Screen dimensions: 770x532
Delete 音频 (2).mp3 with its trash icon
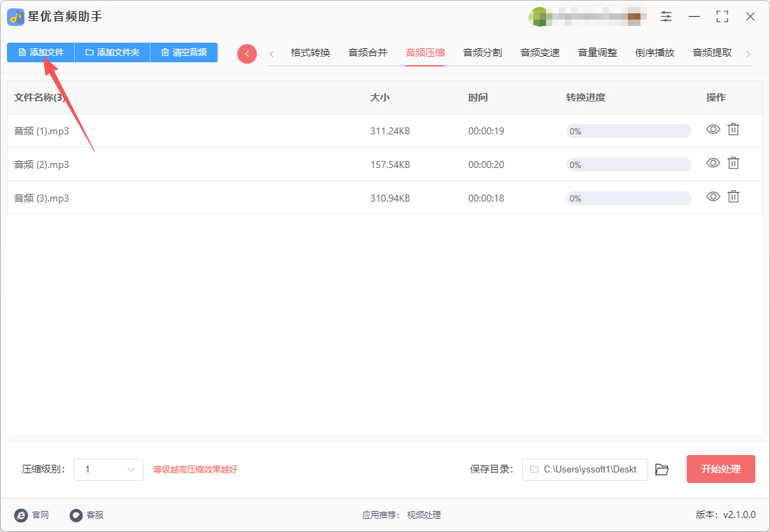click(733, 162)
